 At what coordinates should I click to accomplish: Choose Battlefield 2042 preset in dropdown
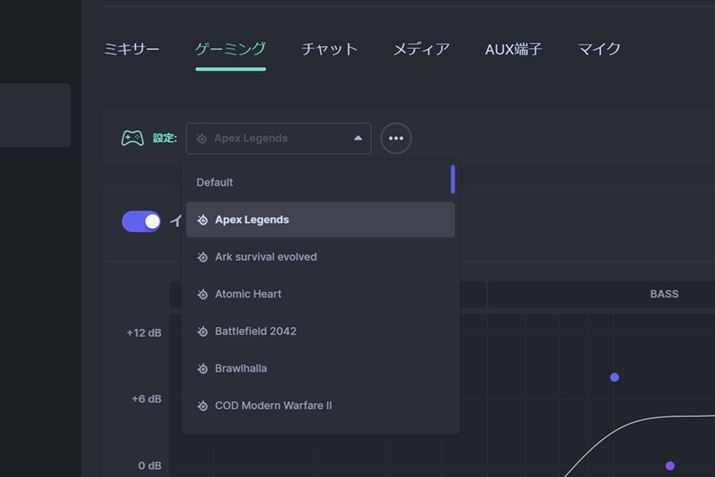255,331
